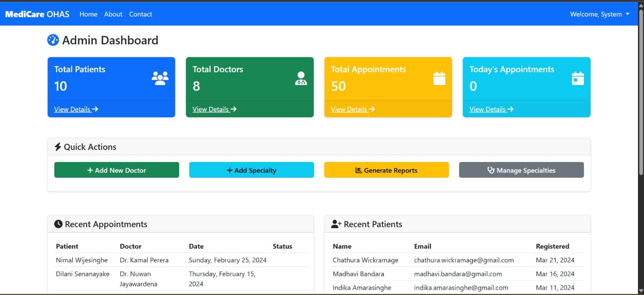Click the Total Appointments calendar icon
Screen dimensions: 644x295
pos(439,78)
